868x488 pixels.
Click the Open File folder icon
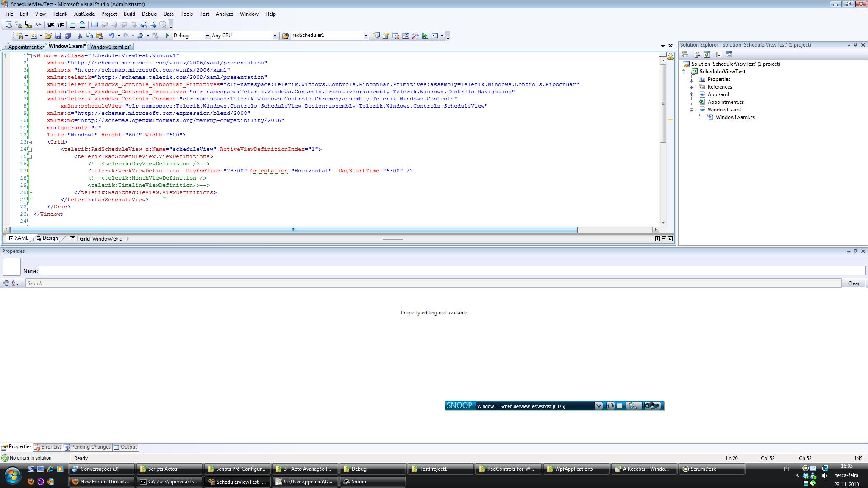(x=48, y=36)
